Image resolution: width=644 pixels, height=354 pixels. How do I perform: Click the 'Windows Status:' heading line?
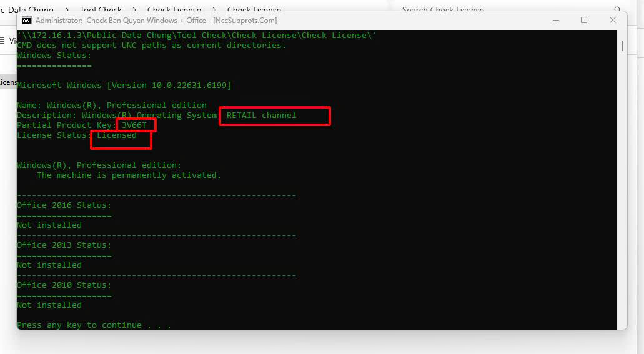pyautogui.click(x=54, y=56)
